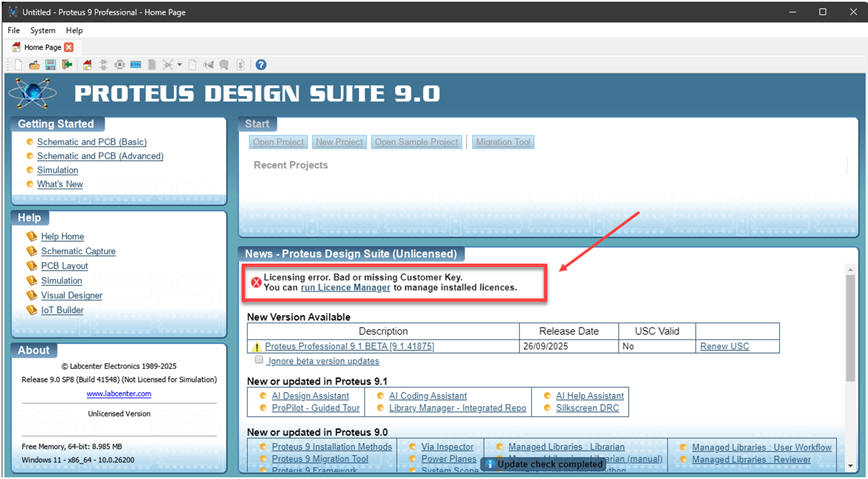Click the yellow warning icon beside 9.1 BETA
Viewport: 868px width, 479px height.
coord(256,347)
